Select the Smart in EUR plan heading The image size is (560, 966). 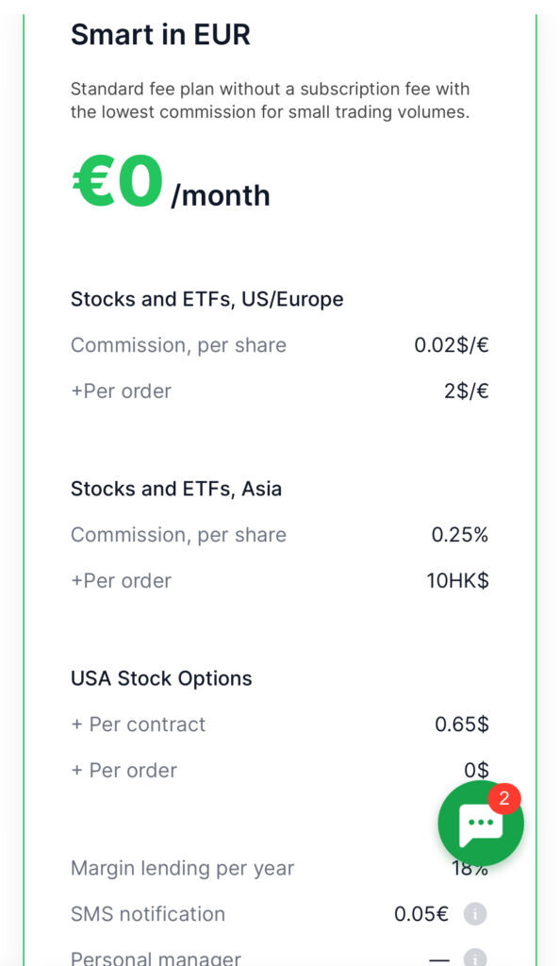coord(160,35)
